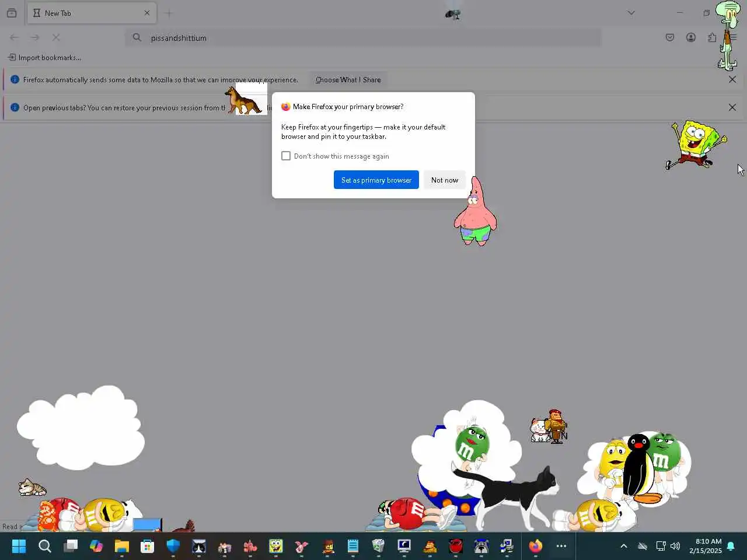Click the Pingu penguin desktop character
Viewport: 747px width, 560px height.
click(x=640, y=469)
